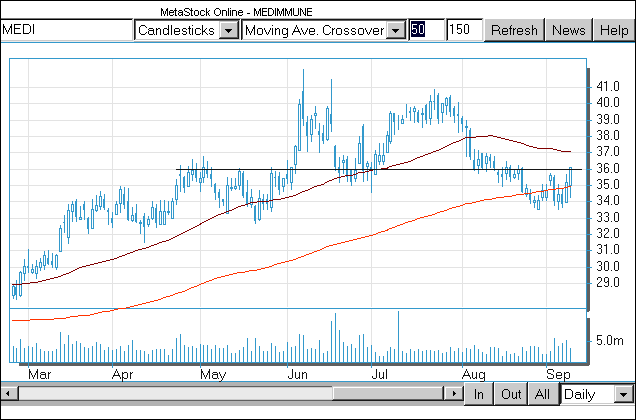Click the 29.0 price axis label
This screenshot has width=636, height=420.
[608, 283]
